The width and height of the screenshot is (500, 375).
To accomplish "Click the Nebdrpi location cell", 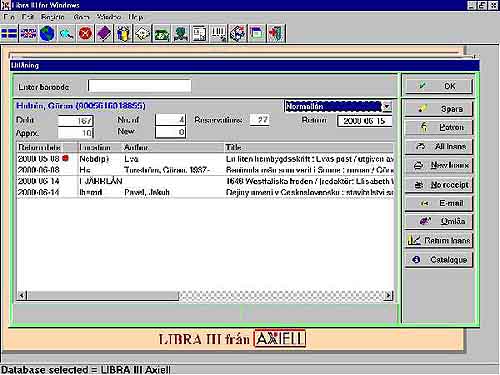I will 94,159.
